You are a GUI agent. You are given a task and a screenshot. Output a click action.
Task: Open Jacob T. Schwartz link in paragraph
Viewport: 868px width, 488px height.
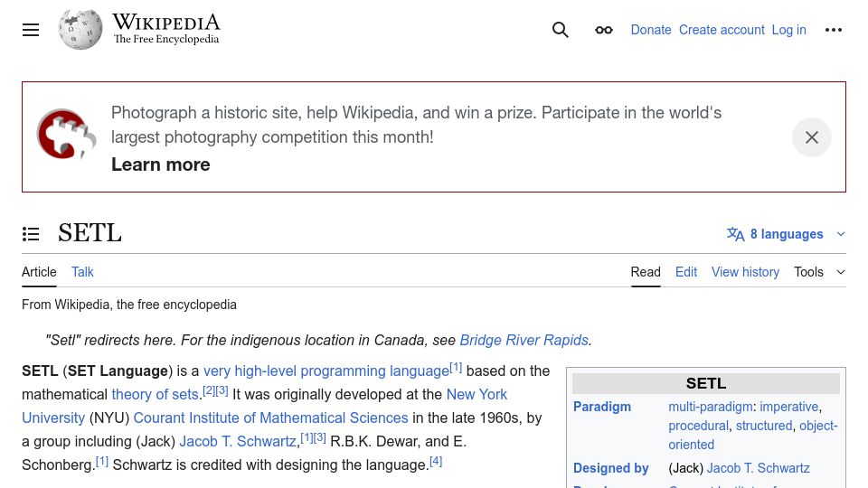(238, 441)
